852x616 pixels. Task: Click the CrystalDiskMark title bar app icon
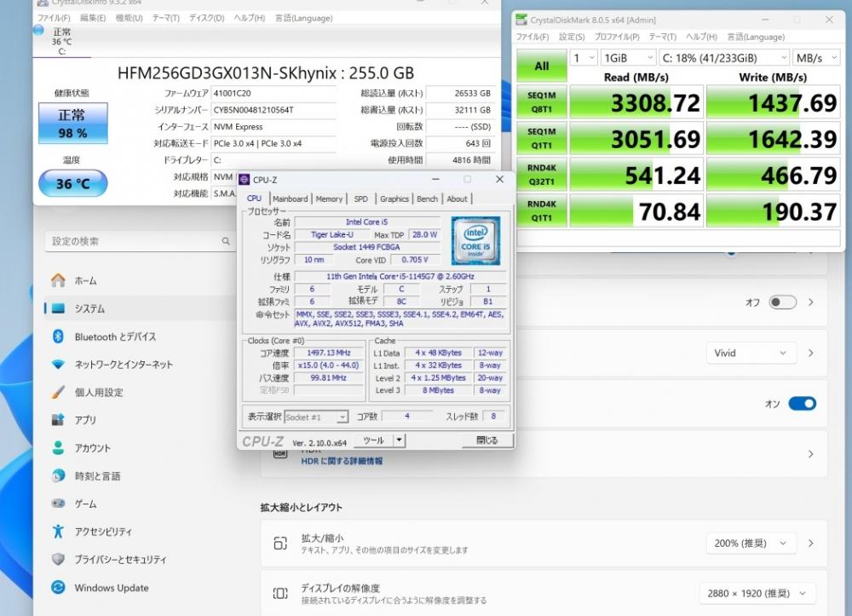(x=521, y=20)
